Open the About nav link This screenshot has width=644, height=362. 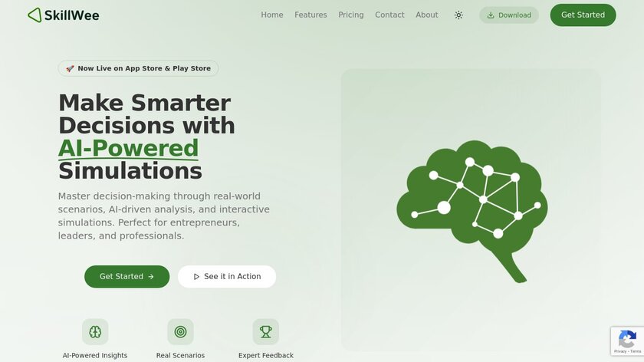point(427,15)
